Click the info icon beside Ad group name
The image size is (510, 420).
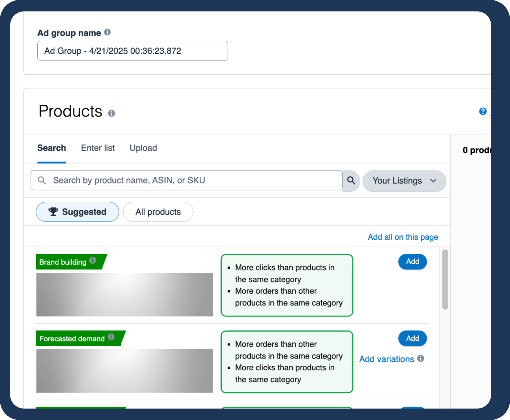click(107, 32)
